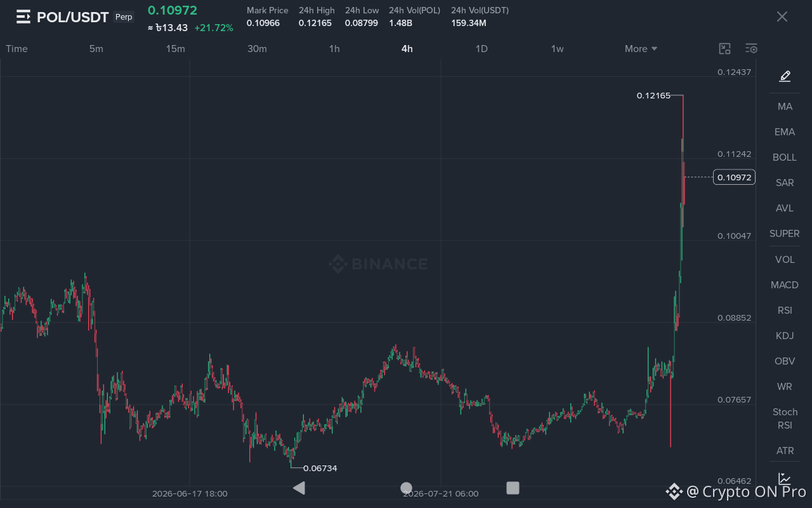The height and width of the screenshot is (508, 812).
Task: Toggle the SUPER indicator
Action: tap(785, 234)
